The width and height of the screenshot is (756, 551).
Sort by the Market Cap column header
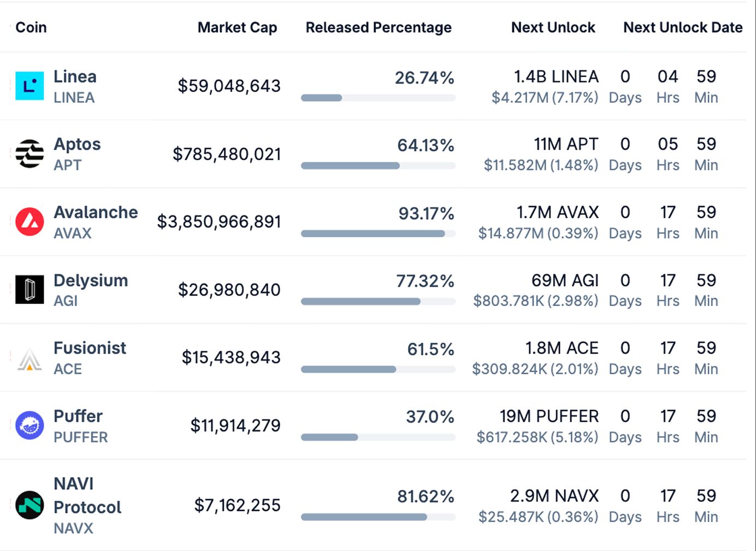click(x=237, y=27)
